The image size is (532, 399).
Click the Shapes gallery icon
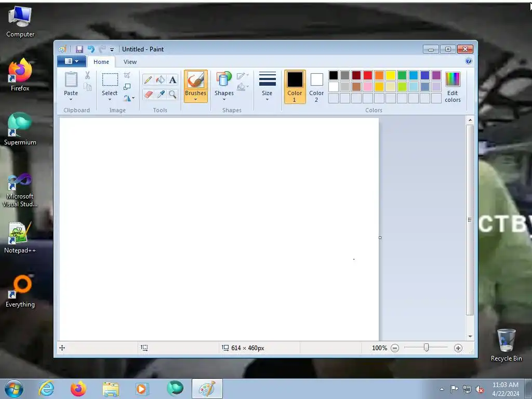(x=224, y=79)
